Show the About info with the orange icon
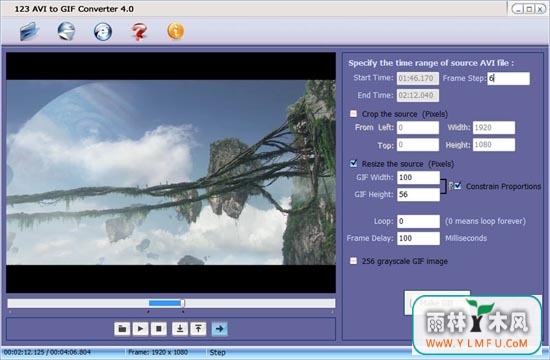 (176, 31)
